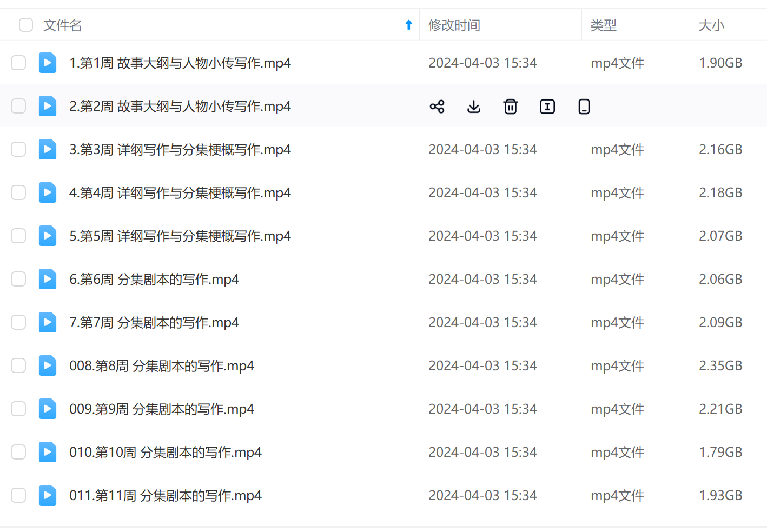Click video icon of 2.第2周 故事大纲 file
The width and height of the screenshot is (767, 532).
point(48,106)
